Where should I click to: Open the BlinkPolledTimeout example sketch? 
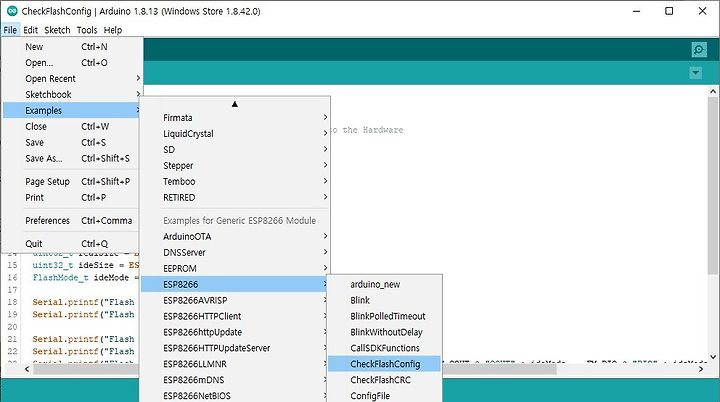pyautogui.click(x=384, y=316)
